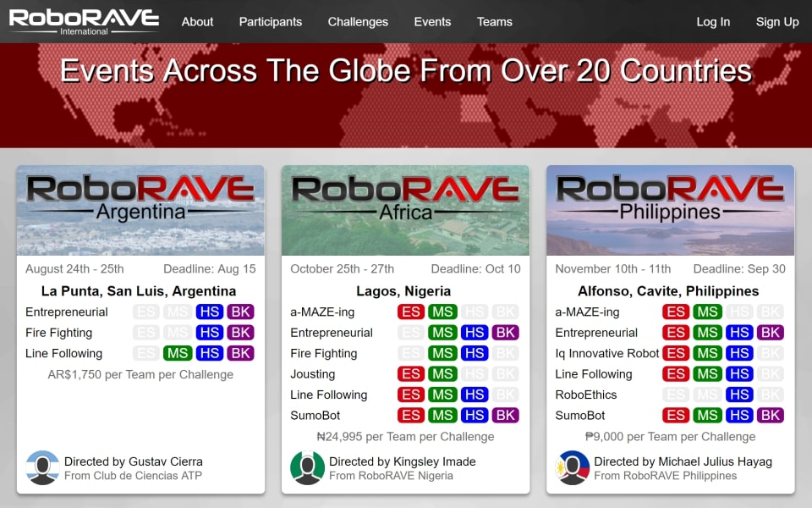Open the Participants menu item
Screen dimensions: 812x508
pos(271,22)
